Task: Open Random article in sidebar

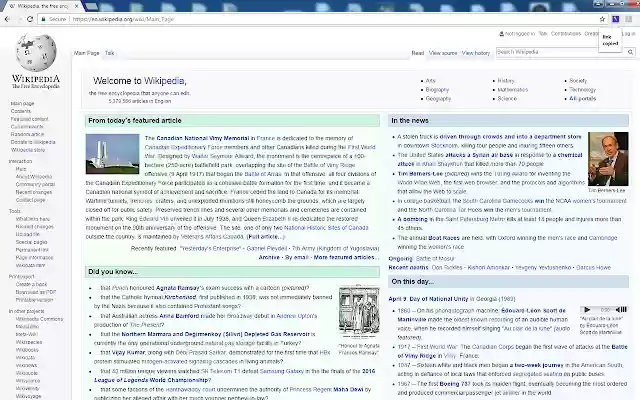Action: [27, 134]
